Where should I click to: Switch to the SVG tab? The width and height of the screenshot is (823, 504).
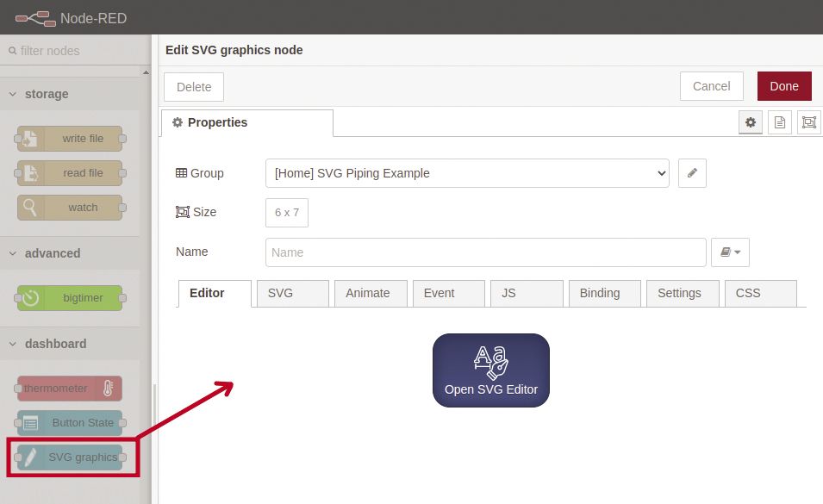pos(293,293)
